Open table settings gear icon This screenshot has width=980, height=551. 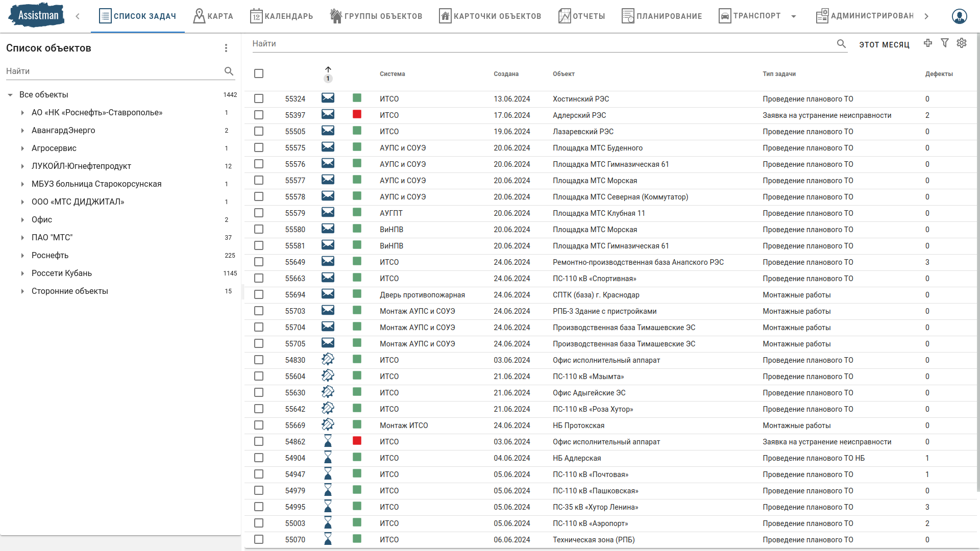coord(962,43)
